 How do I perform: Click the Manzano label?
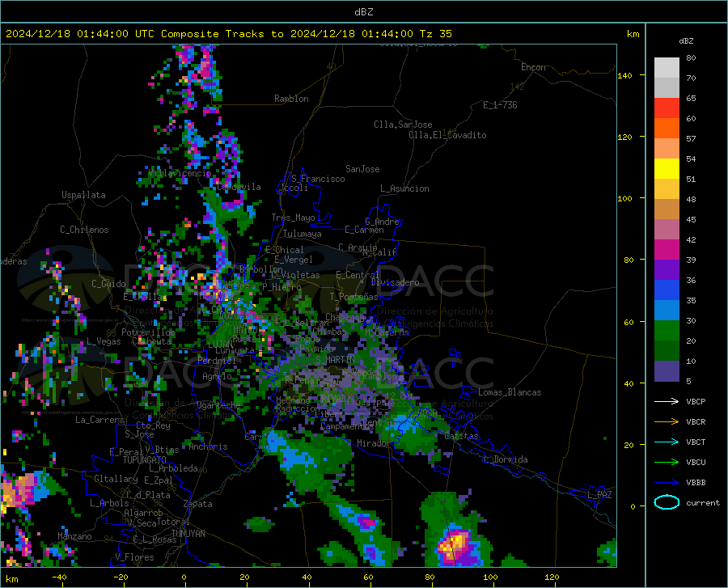tap(74, 536)
